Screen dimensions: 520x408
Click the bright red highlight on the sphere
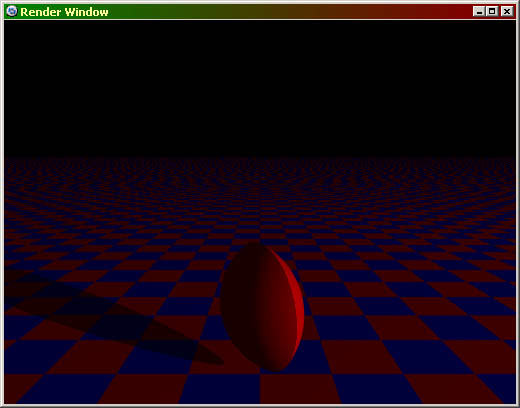point(298,300)
